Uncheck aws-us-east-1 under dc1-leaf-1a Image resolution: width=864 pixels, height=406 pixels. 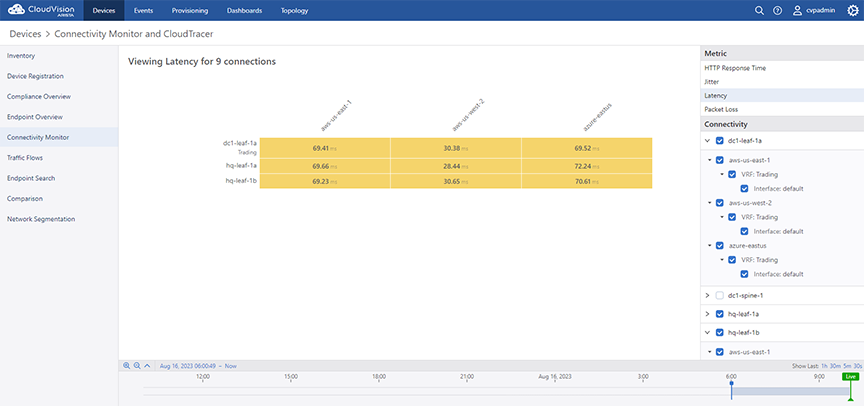pyautogui.click(x=719, y=160)
